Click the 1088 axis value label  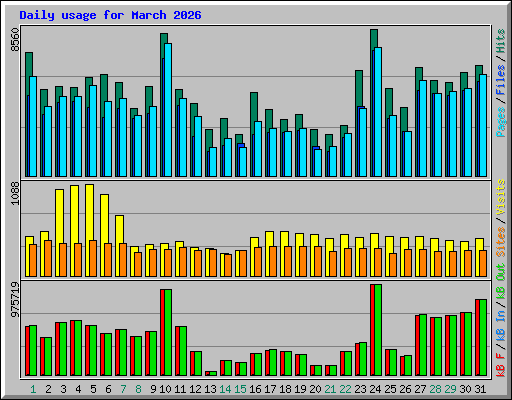point(15,193)
